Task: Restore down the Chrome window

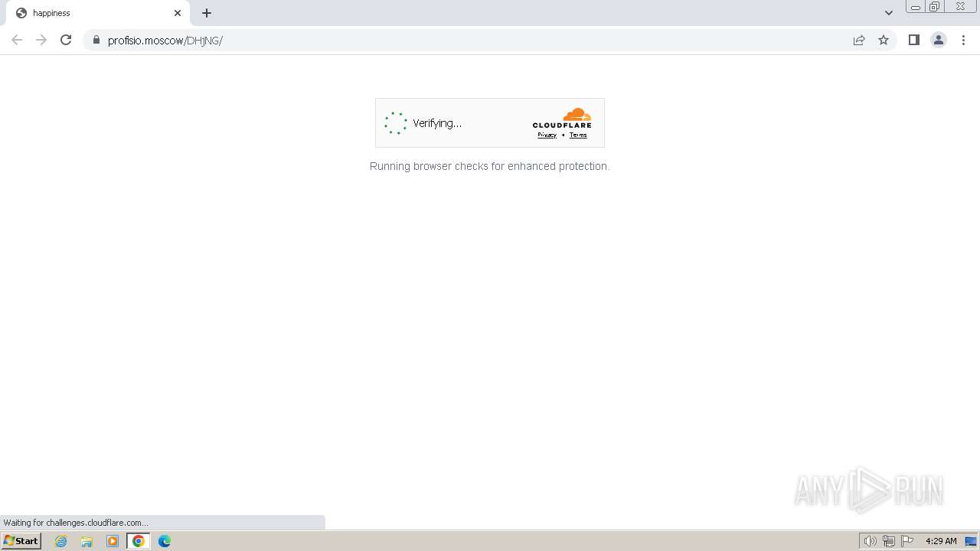Action: 934,6
